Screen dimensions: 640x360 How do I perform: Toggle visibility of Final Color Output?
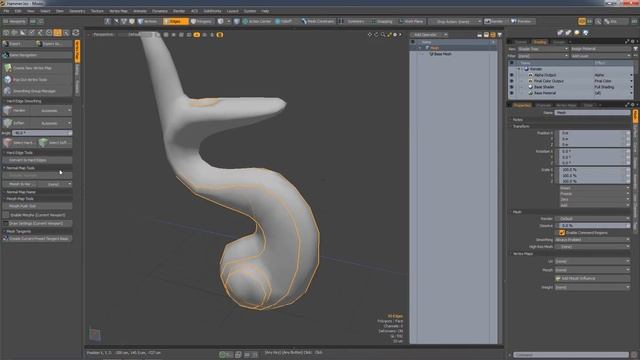[x=511, y=81]
